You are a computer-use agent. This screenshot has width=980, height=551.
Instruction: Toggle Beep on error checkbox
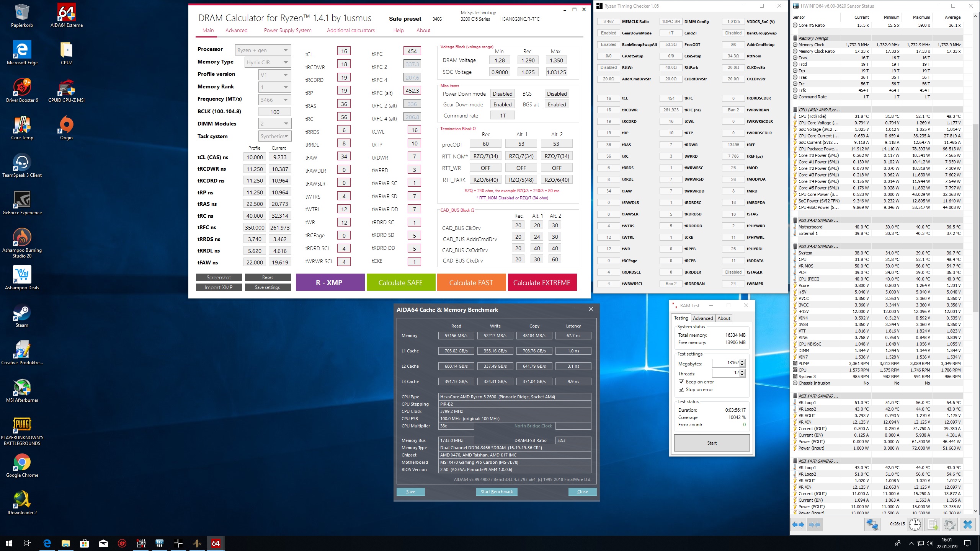point(681,382)
